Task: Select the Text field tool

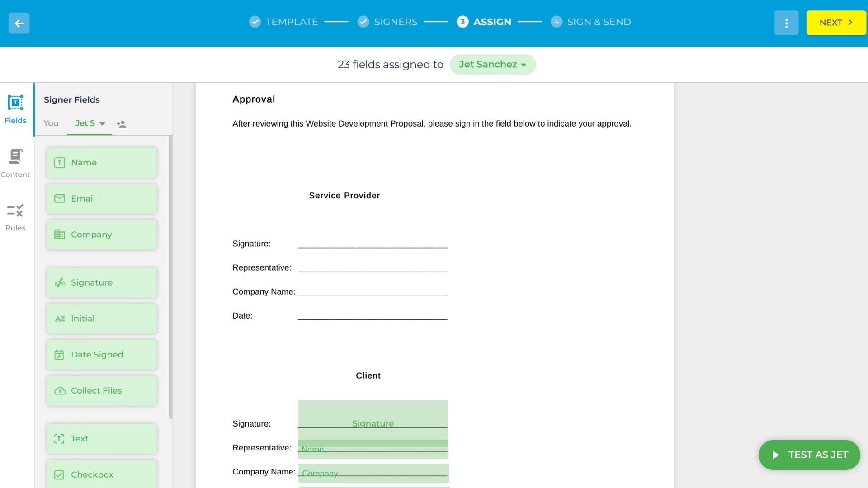Action: pyautogui.click(x=102, y=438)
